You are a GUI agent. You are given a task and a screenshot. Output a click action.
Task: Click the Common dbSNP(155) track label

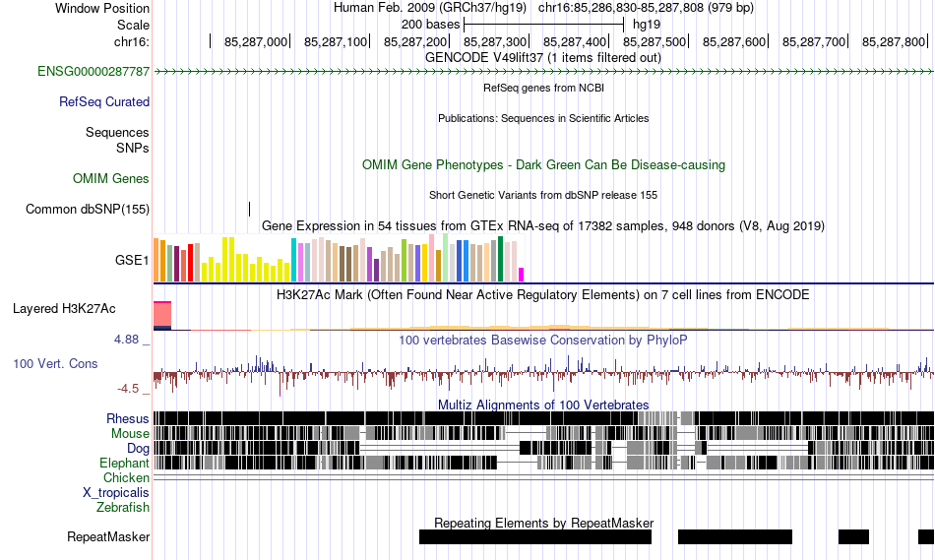[x=88, y=210]
